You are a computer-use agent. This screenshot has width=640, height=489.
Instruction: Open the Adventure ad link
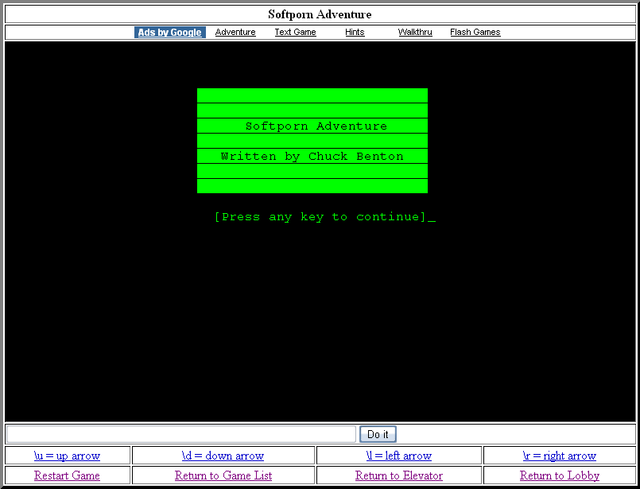(x=235, y=32)
